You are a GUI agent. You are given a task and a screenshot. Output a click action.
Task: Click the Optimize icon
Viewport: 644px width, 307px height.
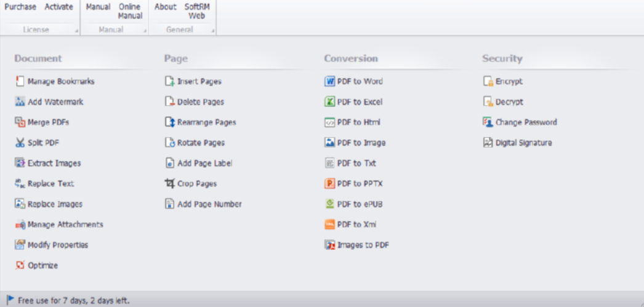point(20,265)
